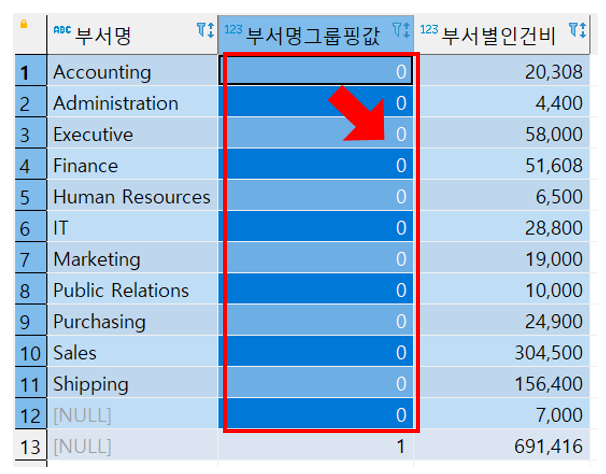Select the 부서명 column header
The image size is (606, 474).
pyautogui.click(x=132, y=35)
